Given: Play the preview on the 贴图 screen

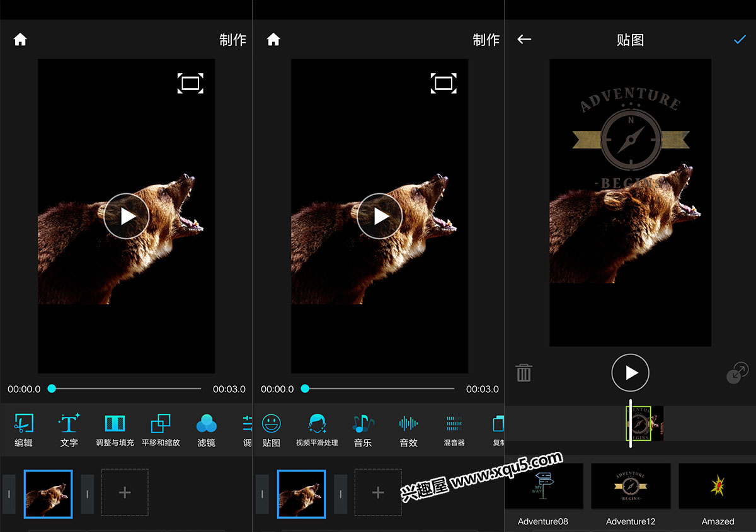Looking at the screenshot, I should pyautogui.click(x=630, y=373).
